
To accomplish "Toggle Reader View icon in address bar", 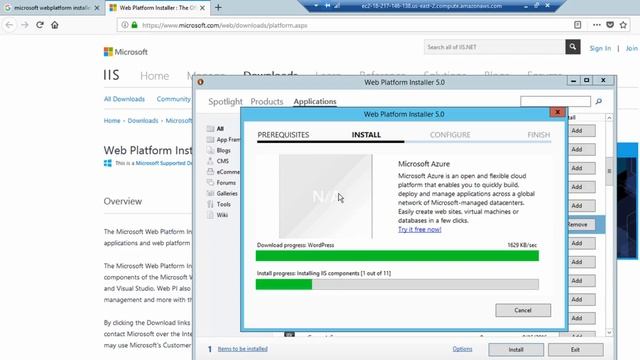I will [x=578, y=25].
